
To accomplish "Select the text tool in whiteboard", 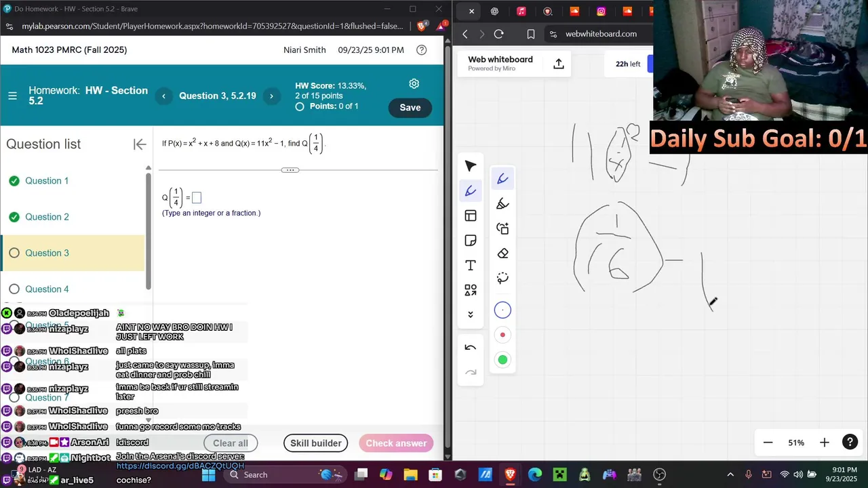I will 471,265.
